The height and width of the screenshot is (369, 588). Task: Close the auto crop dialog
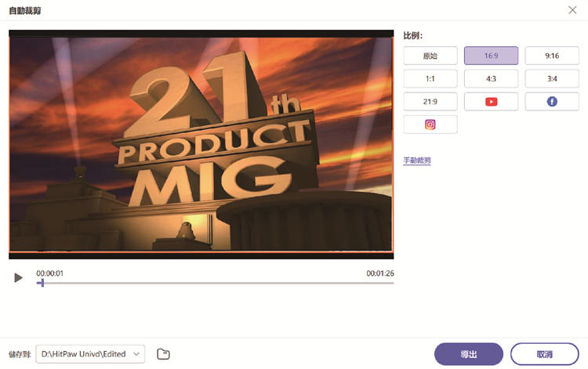[x=572, y=9]
